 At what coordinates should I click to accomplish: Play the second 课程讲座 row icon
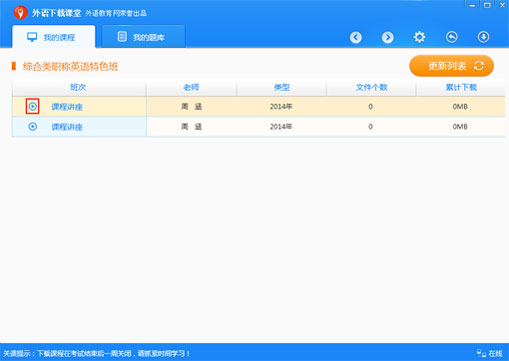pos(33,126)
